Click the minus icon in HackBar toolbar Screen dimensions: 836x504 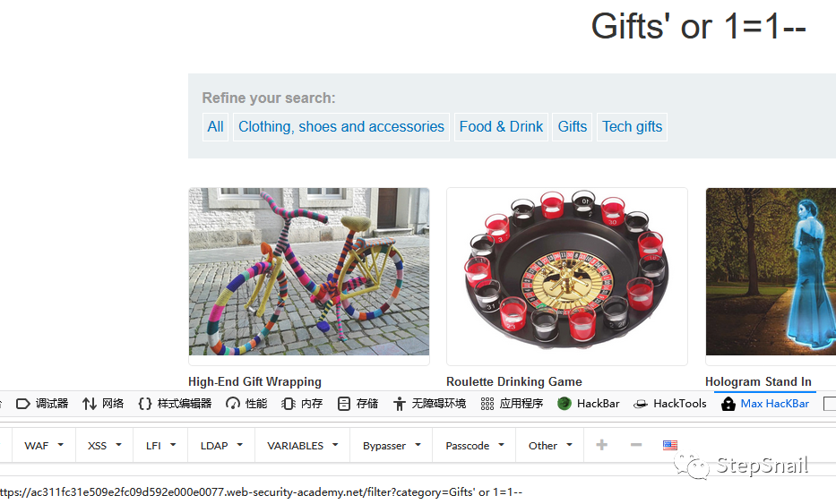click(x=636, y=445)
